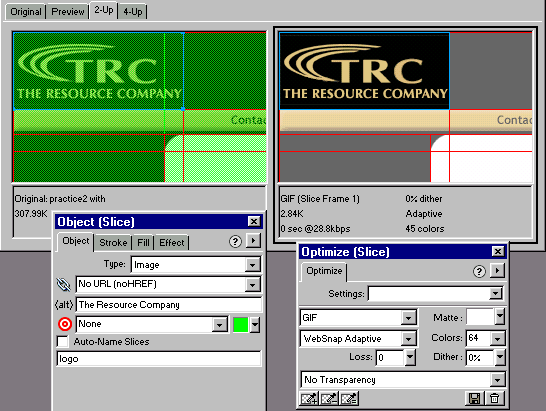The height and width of the screenshot is (411, 546).
Task: Open the No Transparency dropdown
Action: (497, 380)
